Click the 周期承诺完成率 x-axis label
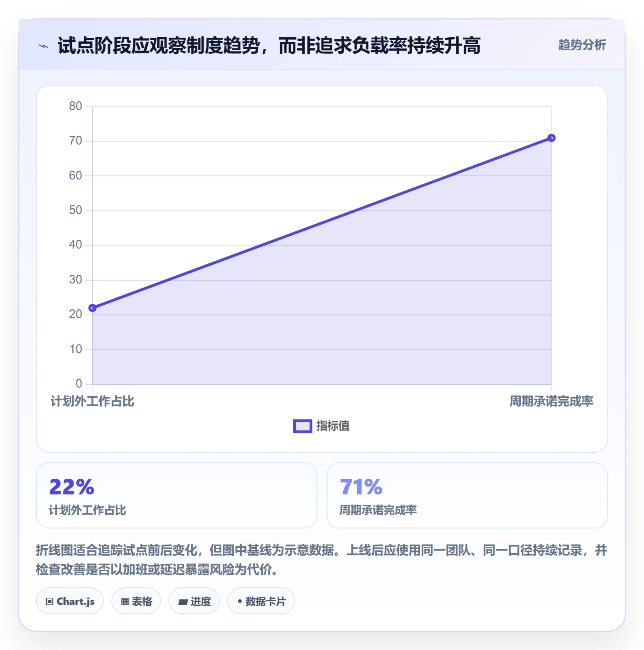The width and height of the screenshot is (644, 650). pyautogui.click(x=552, y=401)
